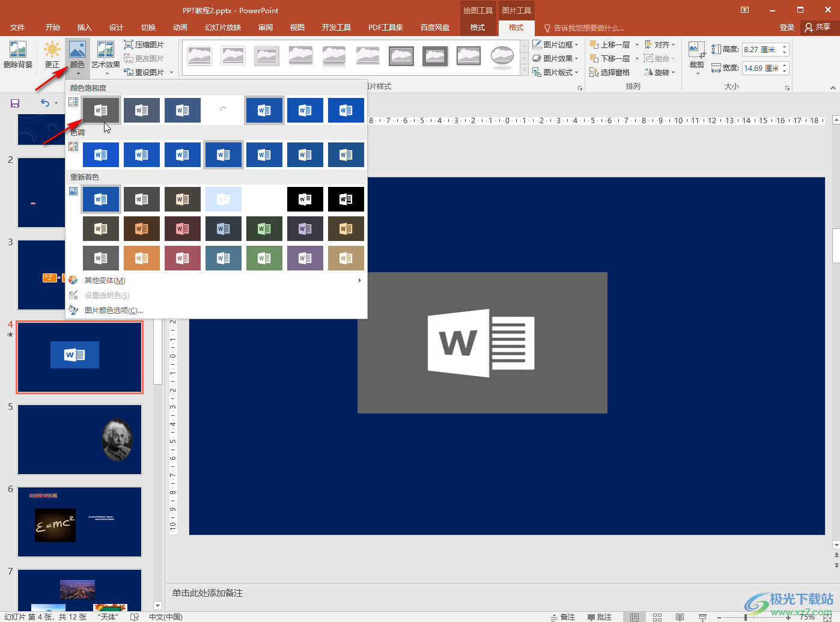Open the Design (设计) tab
Image resolution: width=840 pixels, height=622 pixels.
(x=116, y=27)
